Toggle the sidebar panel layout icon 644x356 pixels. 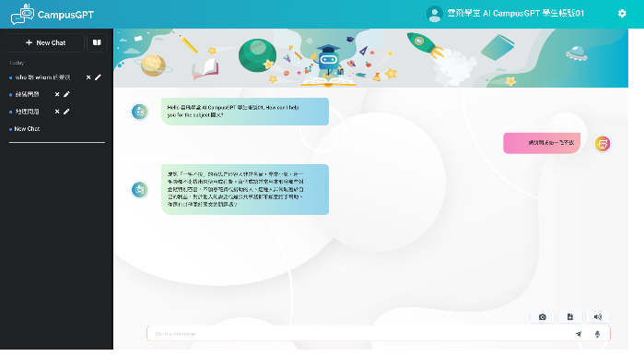tap(97, 42)
